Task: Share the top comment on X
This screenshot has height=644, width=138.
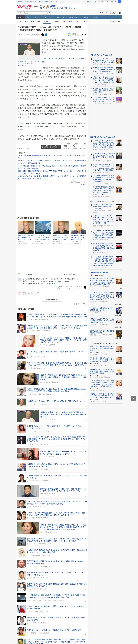Action: [85, 287]
